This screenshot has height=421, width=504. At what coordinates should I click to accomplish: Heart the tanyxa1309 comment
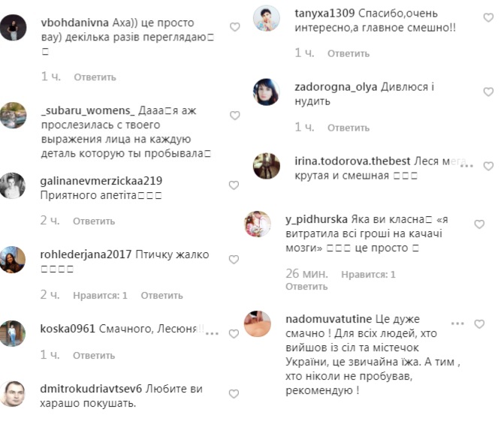click(488, 18)
